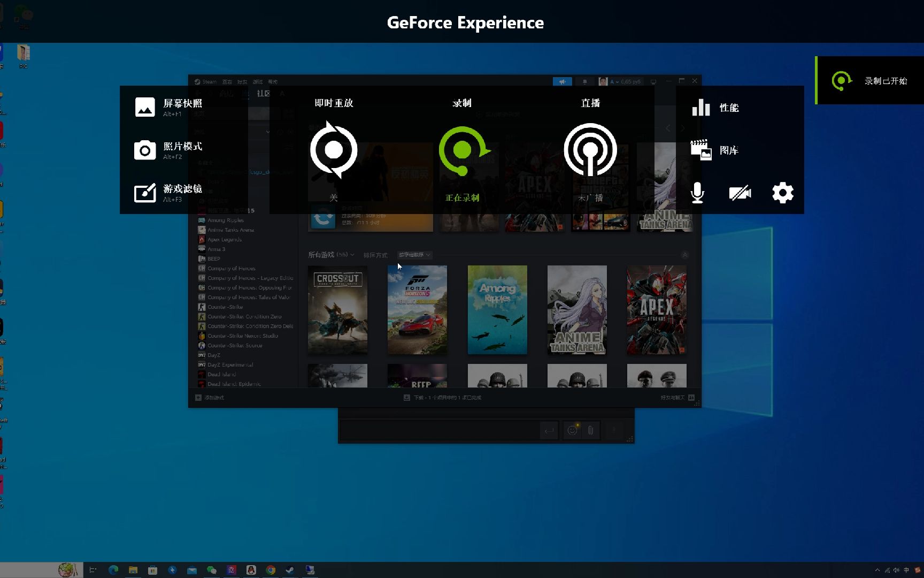The height and width of the screenshot is (578, 924).
Task: Open the sort order 按字母顺序 dropdown
Action: click(414, 255)
